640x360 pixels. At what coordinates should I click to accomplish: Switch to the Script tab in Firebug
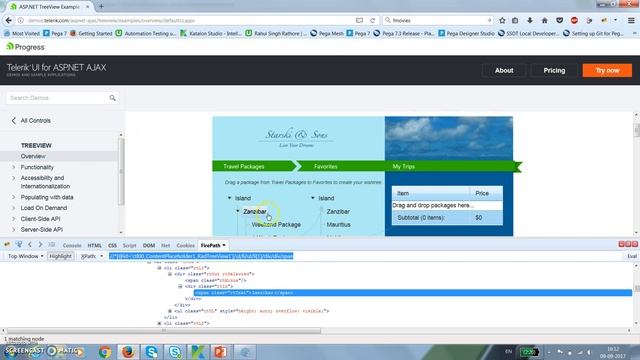129,245
